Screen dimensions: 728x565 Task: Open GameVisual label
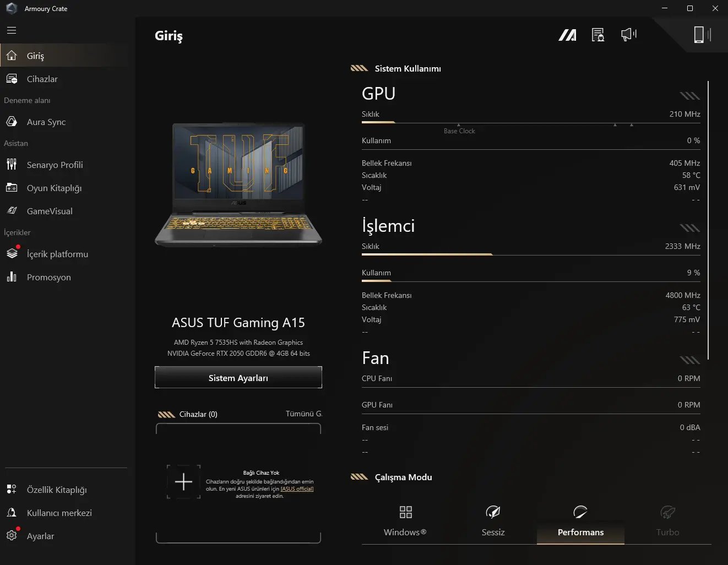coord(50,211)
